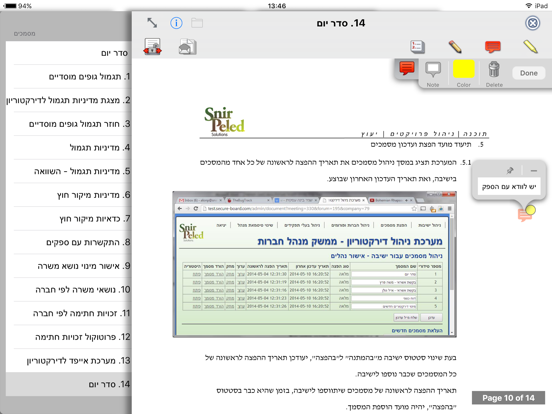This screenshot has width=552, height=414.
Task: Select the yellow highlighter tool
Action: (x=530, y=46)
